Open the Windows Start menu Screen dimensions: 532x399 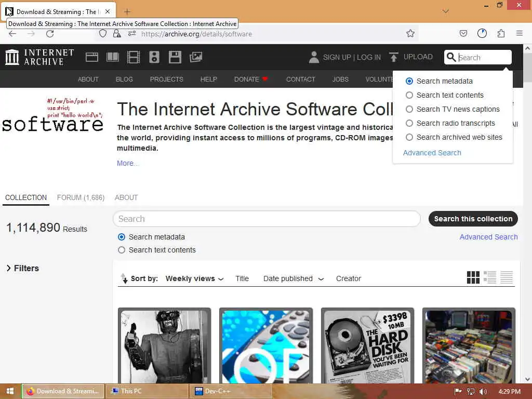[10, 391]
